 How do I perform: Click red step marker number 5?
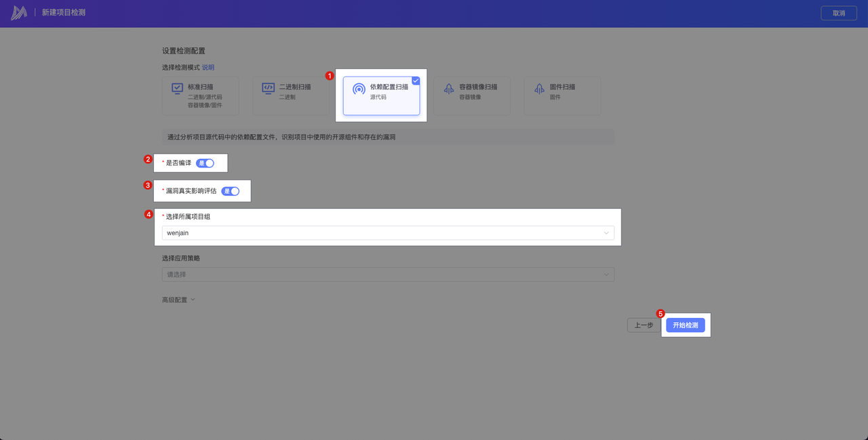(x=660, y=313)
